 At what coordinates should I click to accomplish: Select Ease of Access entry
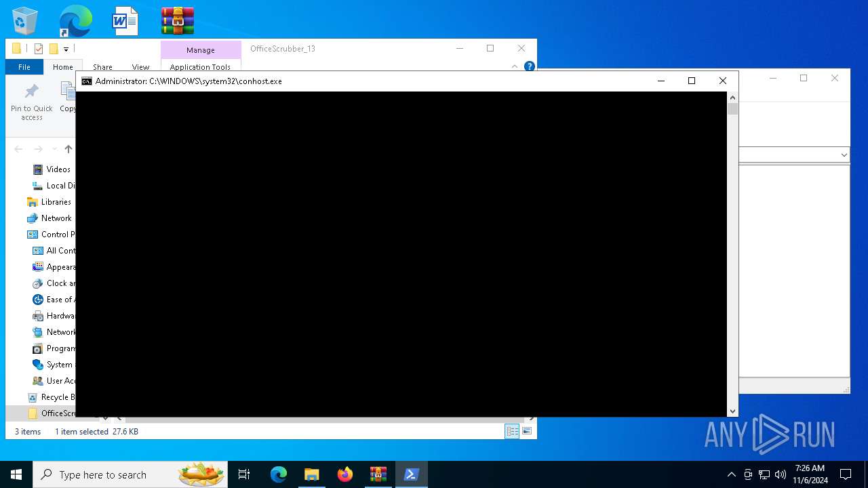click(x=54, y=300)
